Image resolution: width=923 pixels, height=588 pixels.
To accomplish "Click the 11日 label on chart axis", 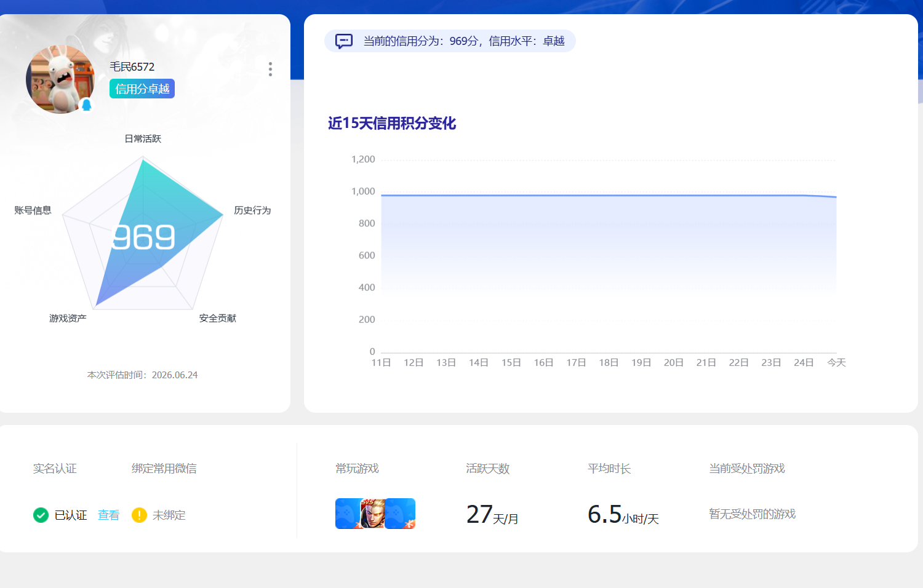I will click(x=382, y=362).
